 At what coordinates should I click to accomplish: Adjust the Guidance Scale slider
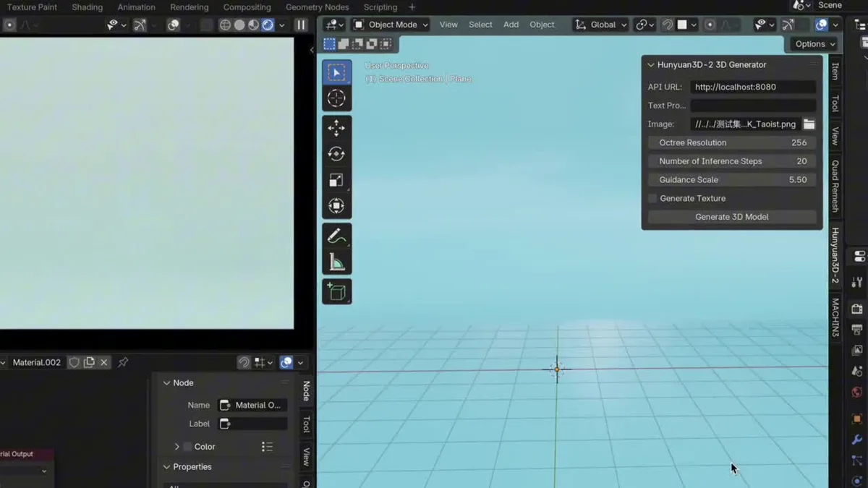[x=732, y=180]
